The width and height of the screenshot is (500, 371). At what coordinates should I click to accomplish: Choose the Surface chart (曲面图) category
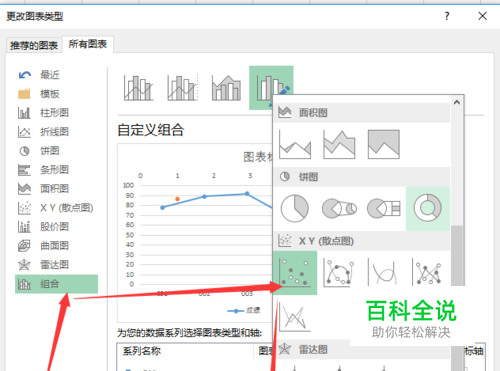(56, 246)
